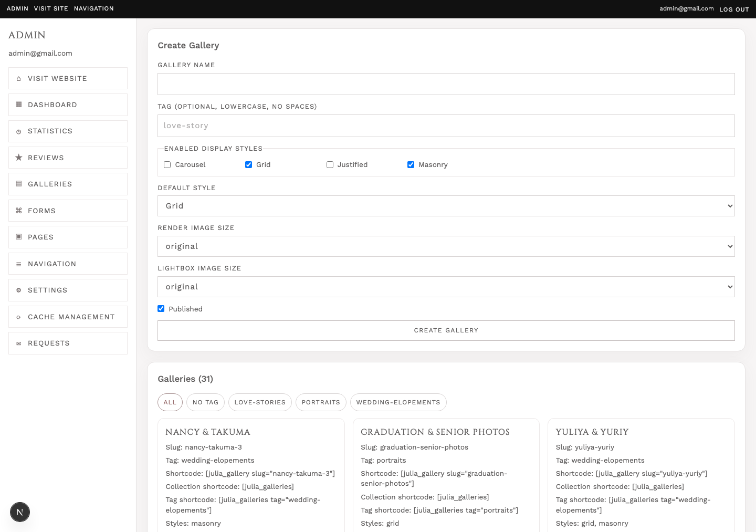The image size is (756, 532).
Task: Click the gear icon beside Settings
Action: coord(19,290)
